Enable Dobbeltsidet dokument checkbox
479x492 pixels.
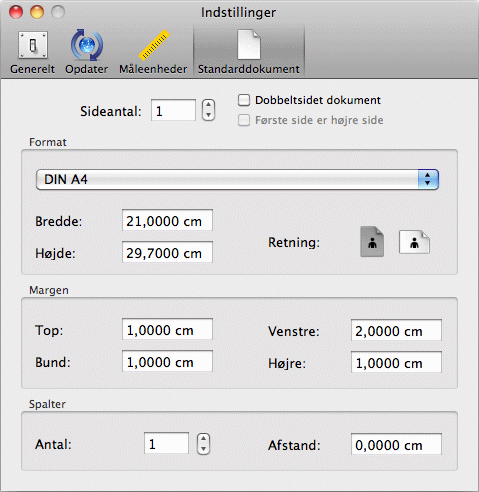point(244,100)
